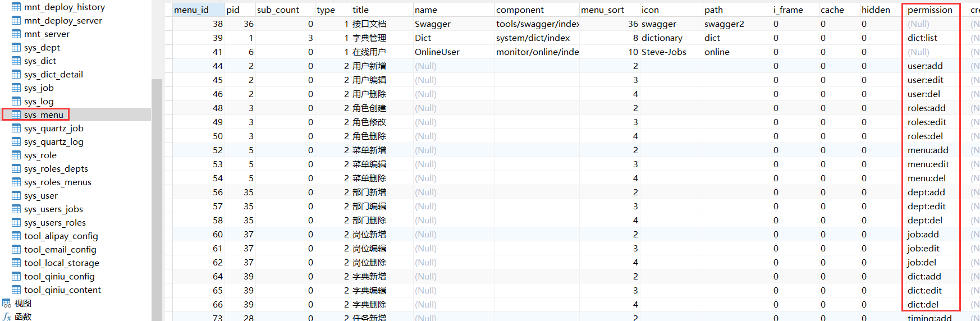
Task: Click the 视图 views icon
Action: click(7, 304)
